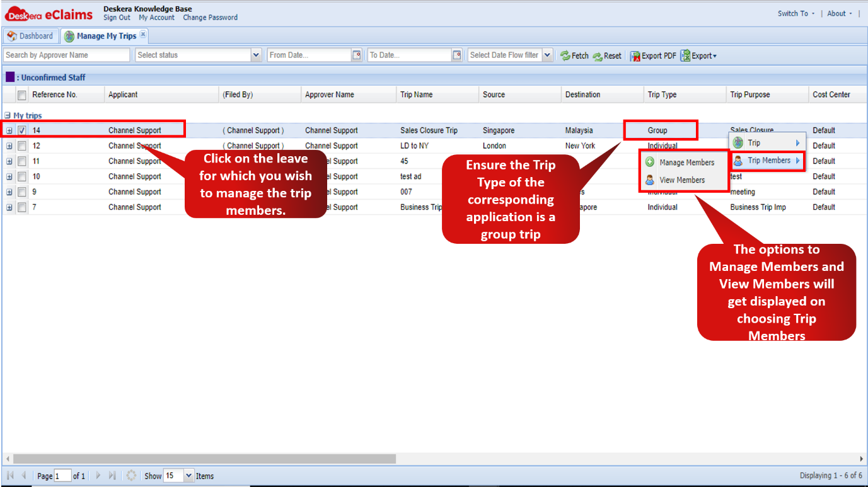Click the Manage Members plus icon
The image size is (868, 487).
coord(650,162)
